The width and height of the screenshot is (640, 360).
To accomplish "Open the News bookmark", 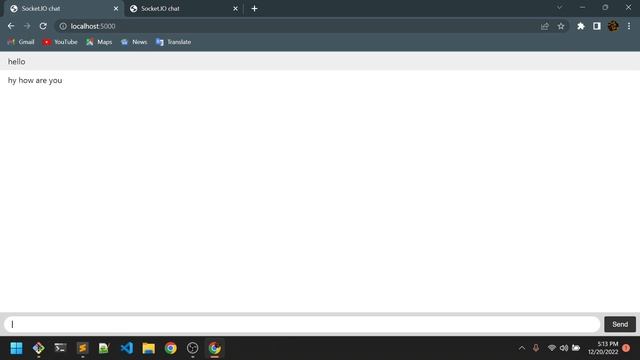I will click(x=134, y=42).
